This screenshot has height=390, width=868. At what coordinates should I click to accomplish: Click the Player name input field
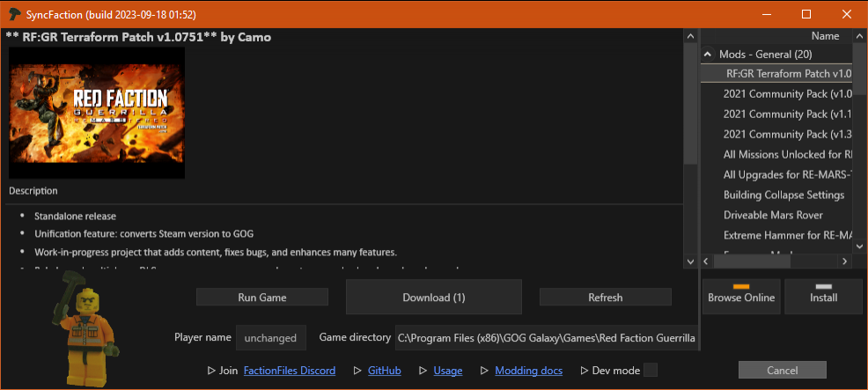coord(270,337)
